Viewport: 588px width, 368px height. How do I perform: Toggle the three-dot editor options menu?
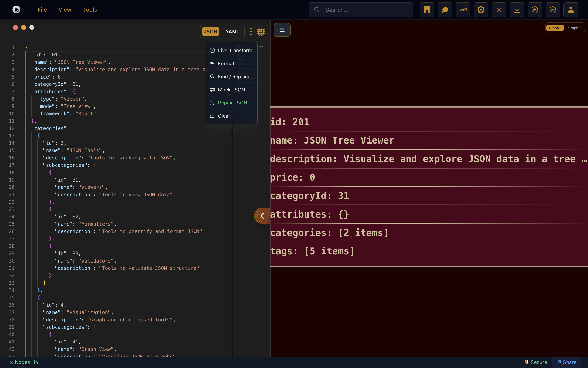click(x=251, y=32)
